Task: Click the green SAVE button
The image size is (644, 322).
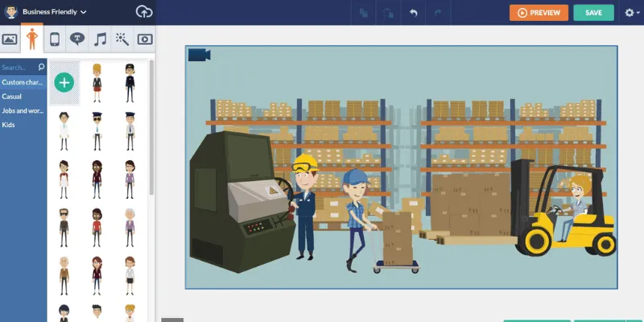Action: [x=593, y=13]
